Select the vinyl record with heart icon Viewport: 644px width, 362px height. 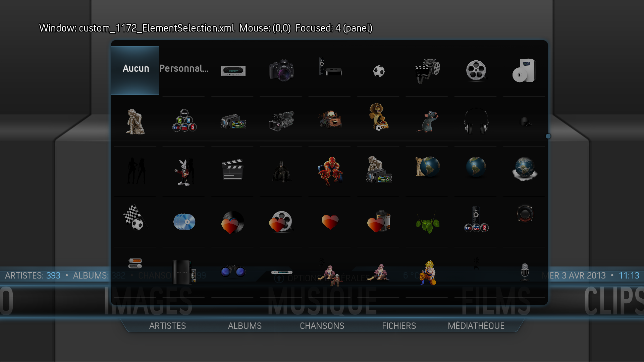coord(233,222)
